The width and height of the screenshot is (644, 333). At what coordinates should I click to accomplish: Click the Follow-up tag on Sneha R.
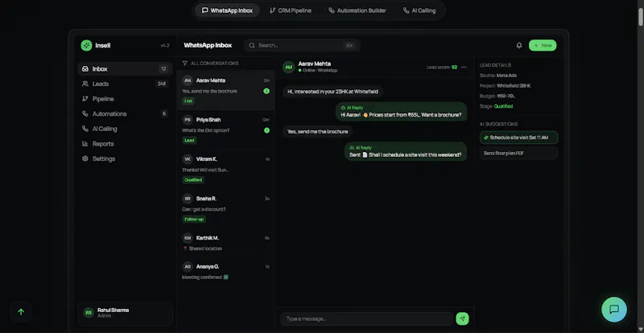[194, 220]
